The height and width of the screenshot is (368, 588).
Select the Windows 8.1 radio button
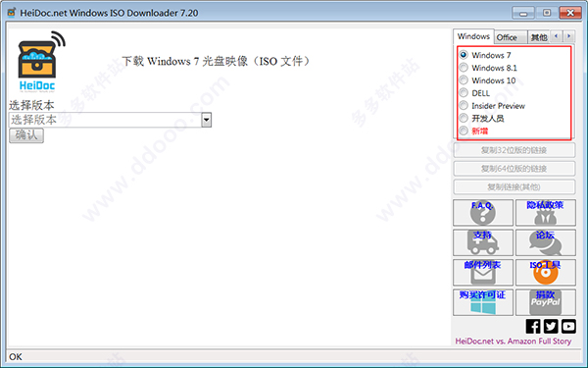click(464, 68)
